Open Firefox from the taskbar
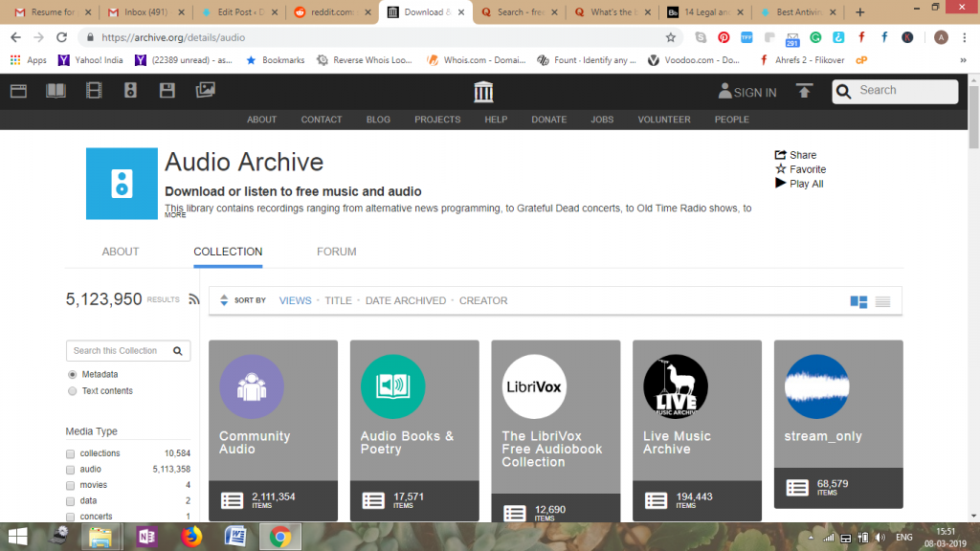 [x=191, y=537]
